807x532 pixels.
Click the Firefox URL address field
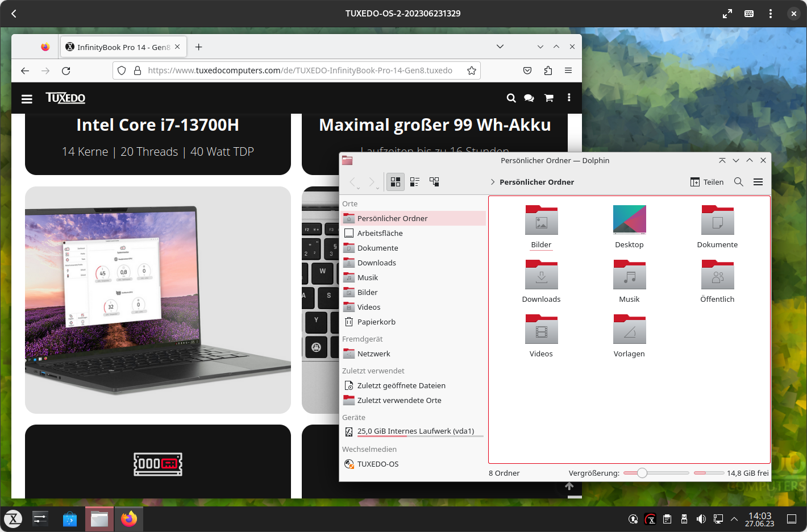click(x=299, y=70)
